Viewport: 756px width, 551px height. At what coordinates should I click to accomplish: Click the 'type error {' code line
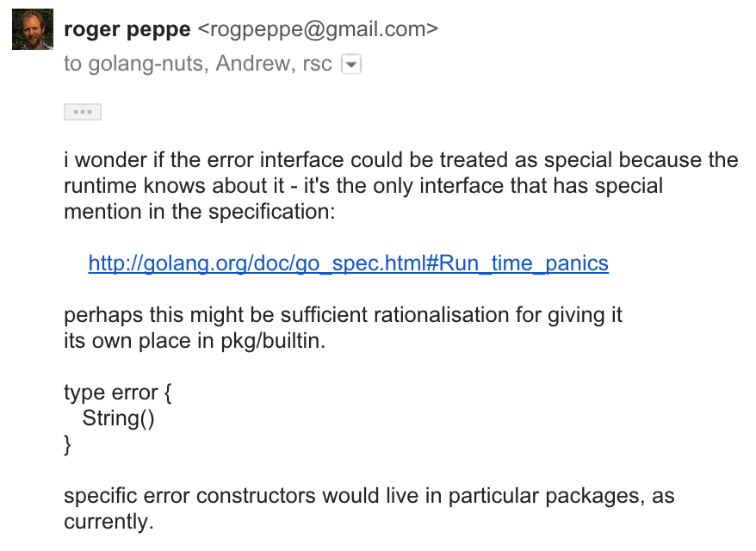click(118, 393)
